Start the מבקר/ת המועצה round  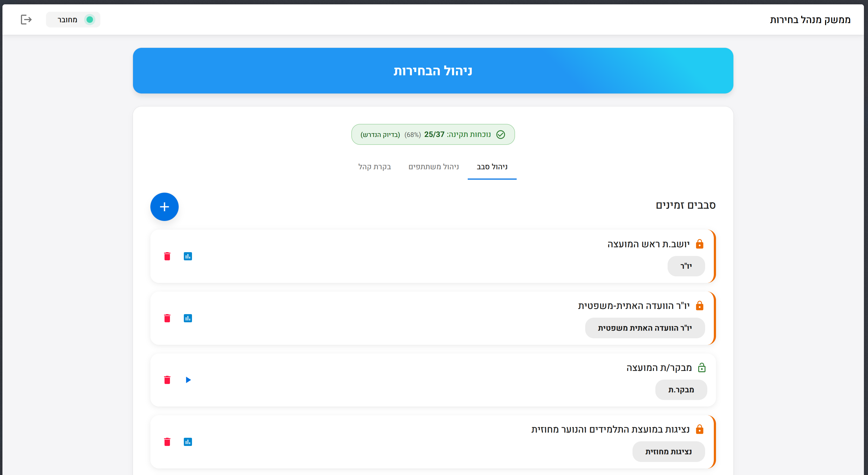click(x=188, y=380)
